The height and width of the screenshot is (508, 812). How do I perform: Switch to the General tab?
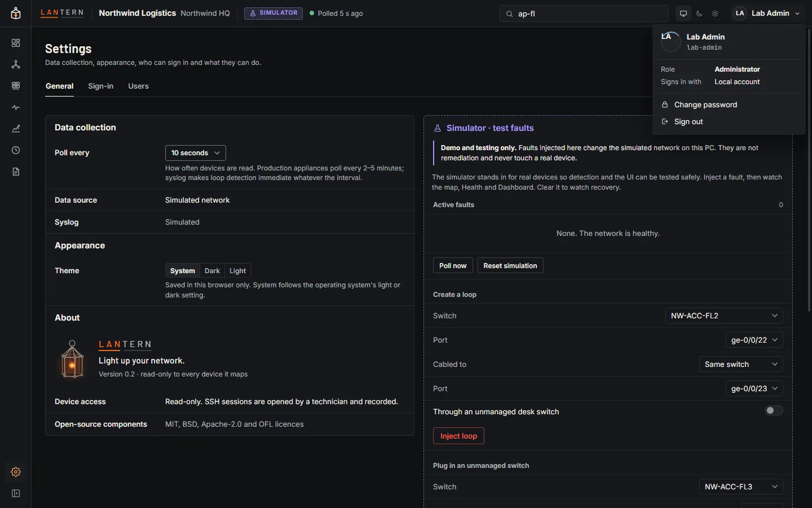click(60, 86)
